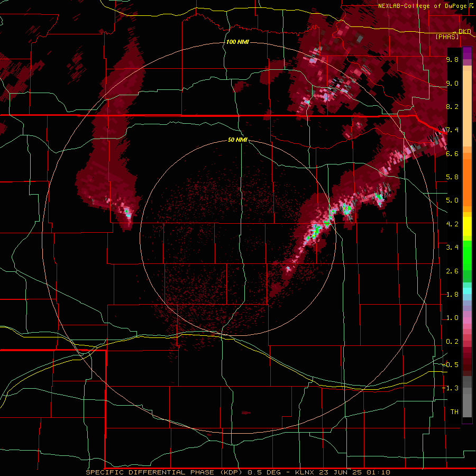Click the 5.0 value on the color scale
Image resolution: width=476 pixels, height=476 pixels.
pyautogui.click(x=452, y=200)
